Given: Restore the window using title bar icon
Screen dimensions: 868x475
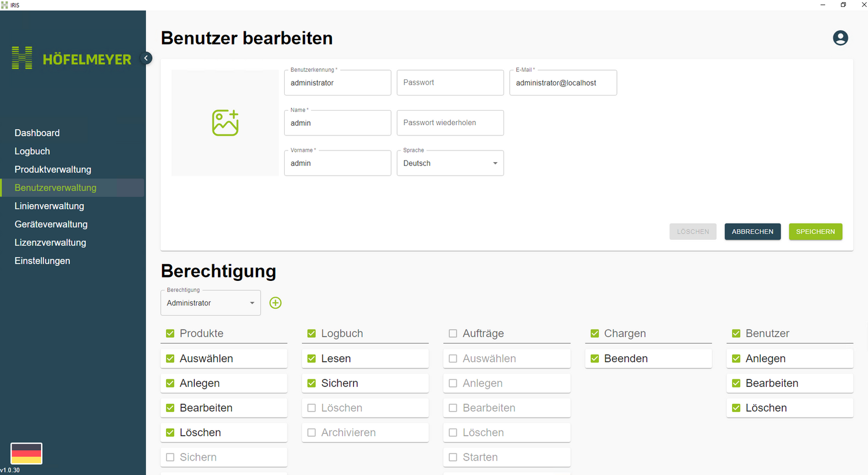Looking at the screenshot, I should pyautogui.click(x=843, y=5).
